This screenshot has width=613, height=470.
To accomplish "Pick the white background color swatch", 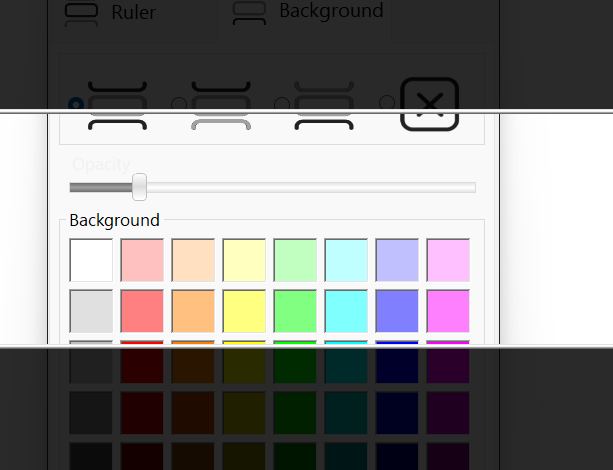I will (x=91, y=260).
